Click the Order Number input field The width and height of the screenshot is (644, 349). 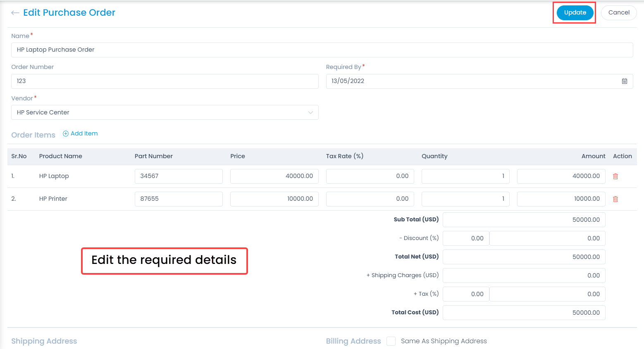coord(165,81)
